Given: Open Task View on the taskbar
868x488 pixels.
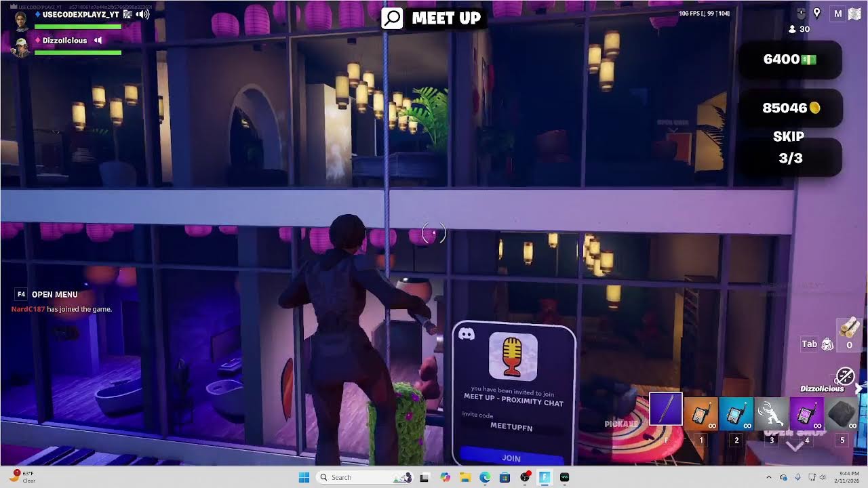Looking at the screenshot, I should pos(425,477).
